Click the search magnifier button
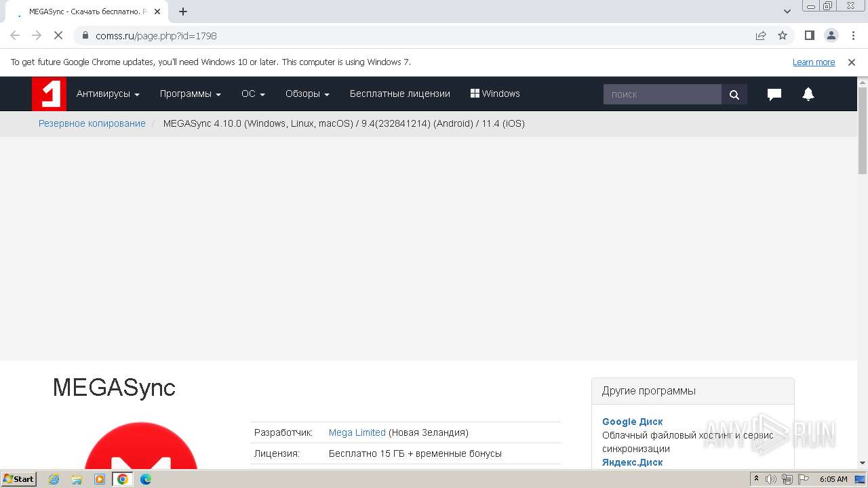 (x=734, y=94)
